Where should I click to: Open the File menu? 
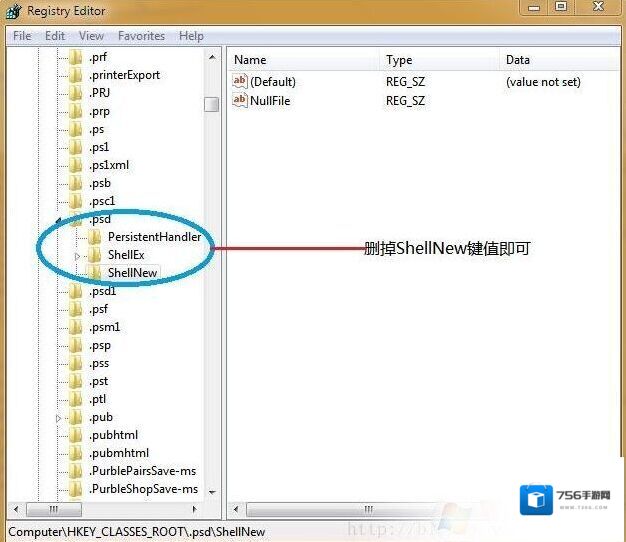tap(22, 36)
